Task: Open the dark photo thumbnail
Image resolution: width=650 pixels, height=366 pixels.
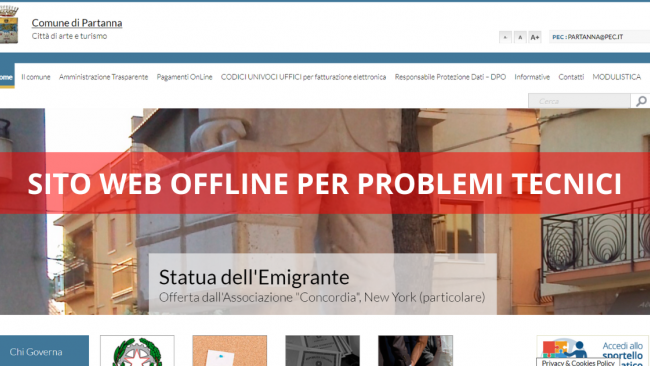Action: pyautogui.click(x=415, y=351)
